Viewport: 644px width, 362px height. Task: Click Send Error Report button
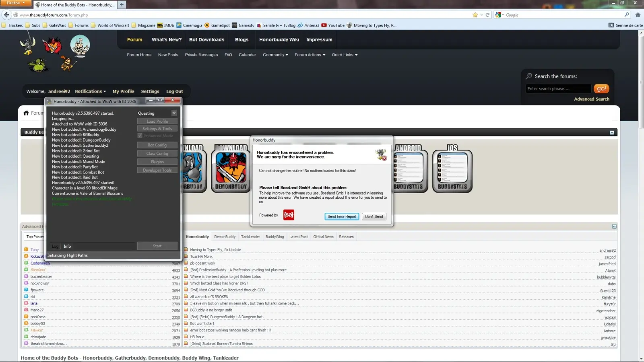(342, 216)
